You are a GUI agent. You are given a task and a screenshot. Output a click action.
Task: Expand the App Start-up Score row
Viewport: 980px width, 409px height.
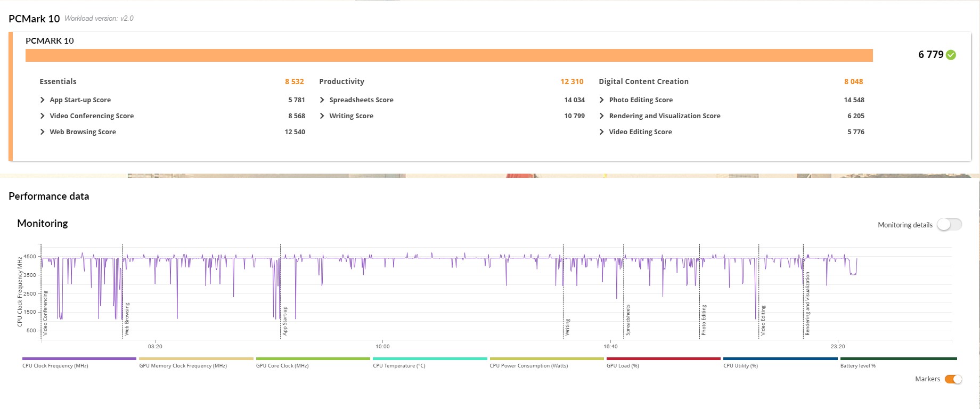coord(43,100)
